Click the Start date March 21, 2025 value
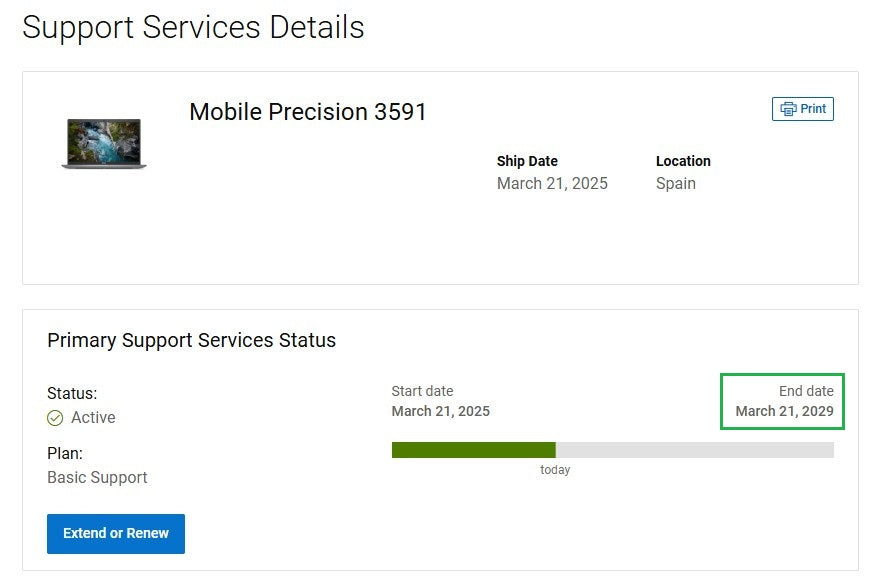Viewport: 882px width, 585px height. (x=440, y=411)
